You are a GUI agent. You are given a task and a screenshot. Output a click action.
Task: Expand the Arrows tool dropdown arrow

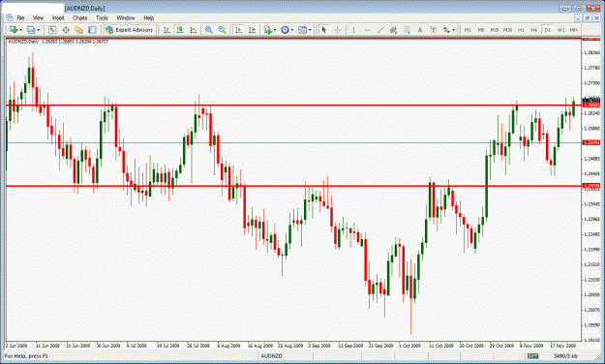[453, 30]
